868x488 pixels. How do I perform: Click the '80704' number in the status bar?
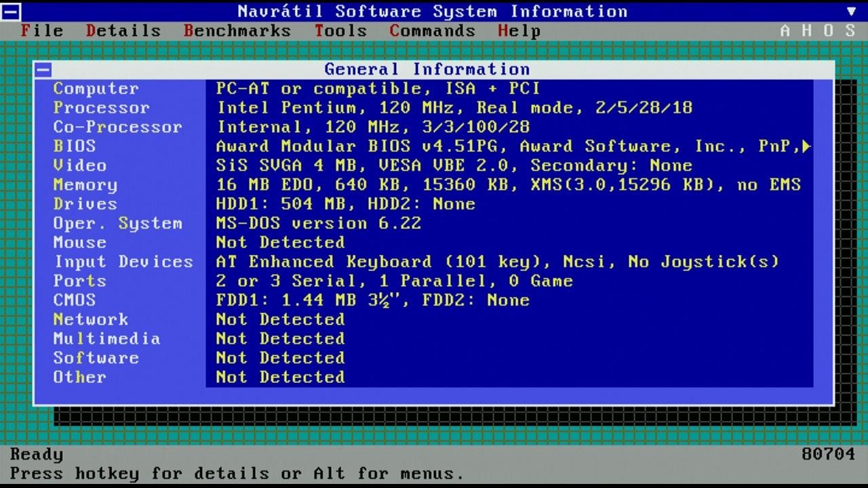[829, 454]
